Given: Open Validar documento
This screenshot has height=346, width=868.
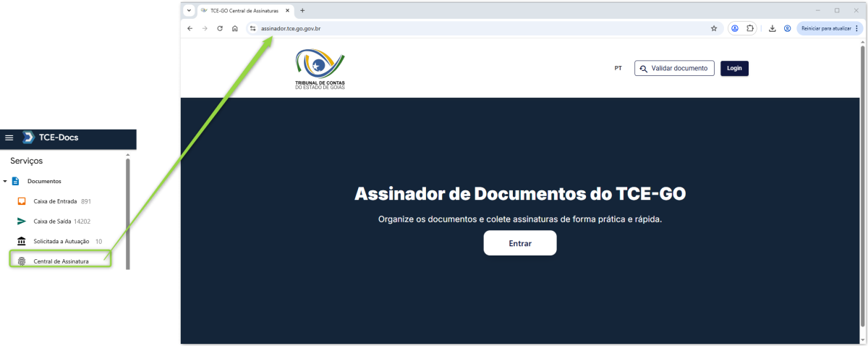Looking at the screenshot, I should coord(674,68).
